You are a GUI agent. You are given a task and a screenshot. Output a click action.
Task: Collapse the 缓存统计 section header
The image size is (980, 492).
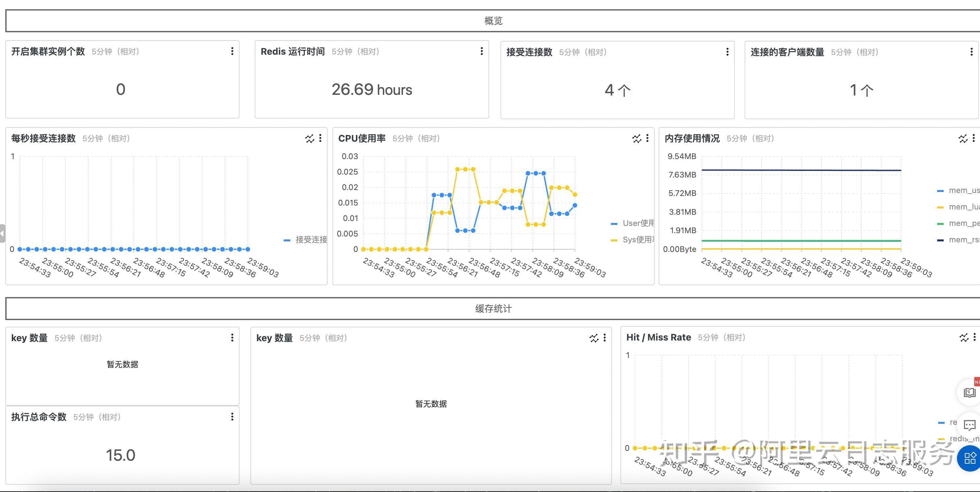(493, 308)
